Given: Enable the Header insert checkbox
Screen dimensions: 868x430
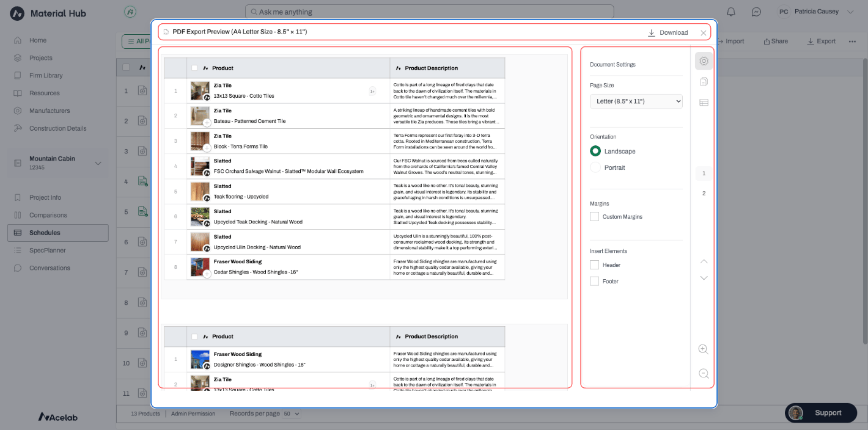Looking at the screenshot, I should point(594,265).
